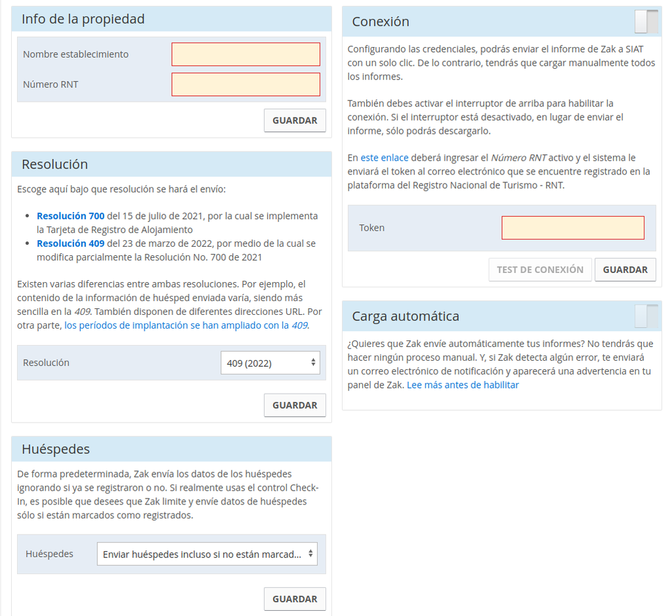The height and width of the screenshot is (616, 672).
Task: Click the Nombre establecimiento field
Action: pos(245,54)
